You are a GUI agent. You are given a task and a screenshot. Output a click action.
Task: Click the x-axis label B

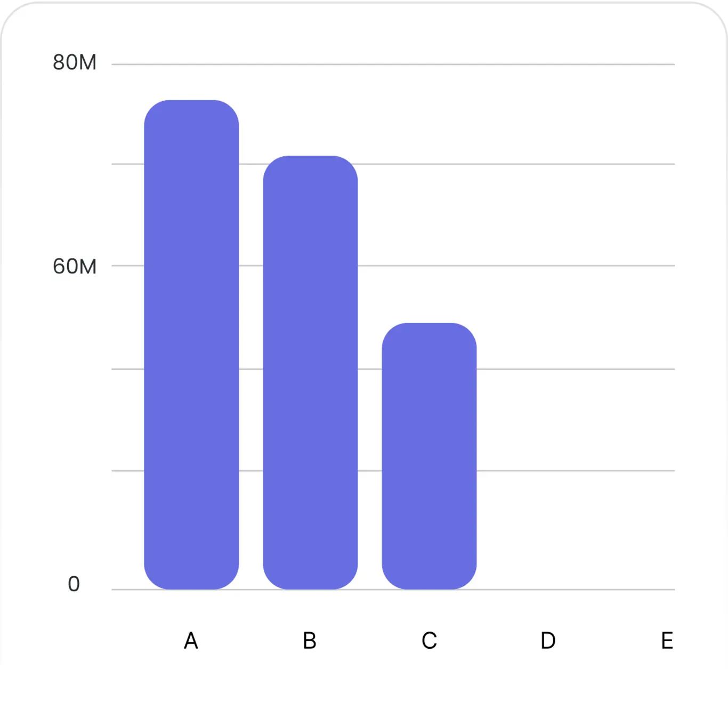310,640
